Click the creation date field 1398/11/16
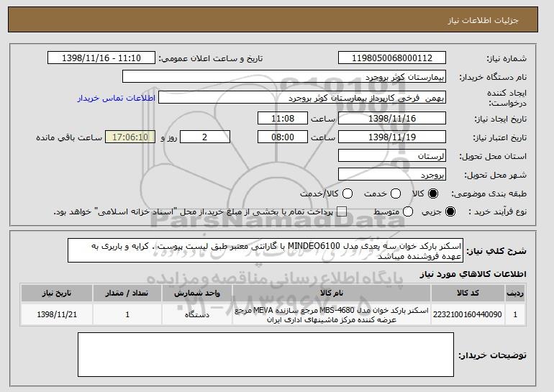Viewport: 554px width, 392px height. point(392,118)
